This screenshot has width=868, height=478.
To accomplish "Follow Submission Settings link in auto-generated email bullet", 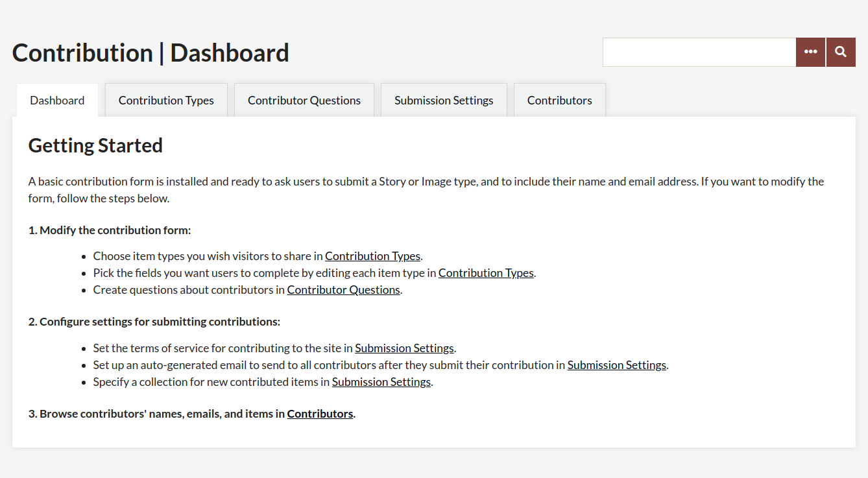I will (617, 365).
